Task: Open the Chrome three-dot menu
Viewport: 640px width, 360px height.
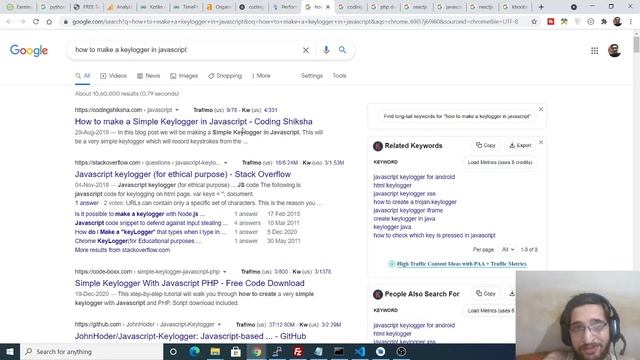Action: click(631, 21)
